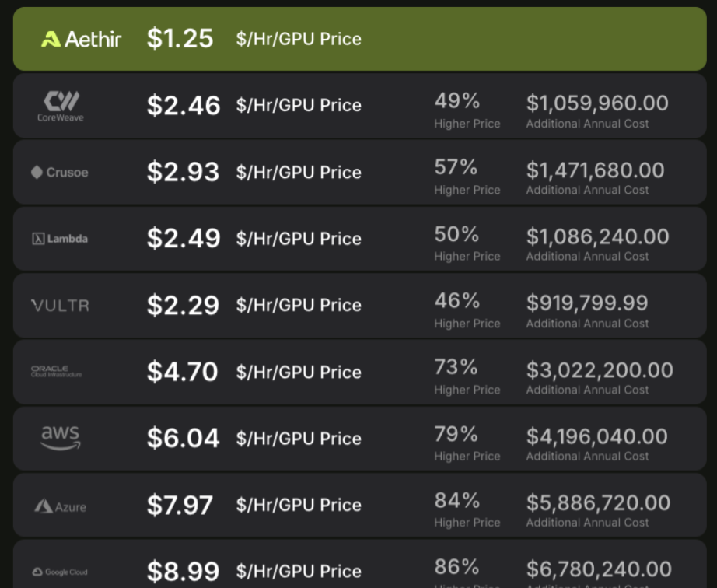Click the $3,022,200.00 annual cost
This screenshot has width=717, height=588.
(600, 370)
